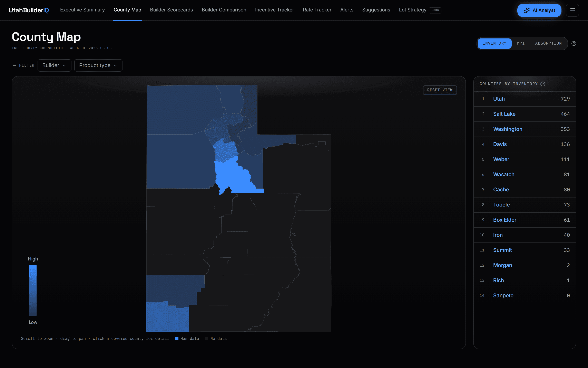Open Salt Lake county link
The height and width of the screenshot is (368, 588).
504,114
